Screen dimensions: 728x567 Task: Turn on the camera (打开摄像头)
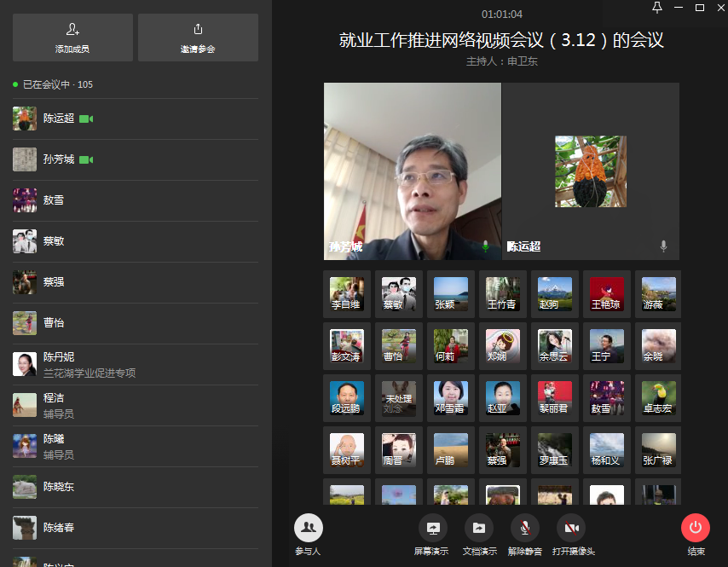tap(571, 528)
